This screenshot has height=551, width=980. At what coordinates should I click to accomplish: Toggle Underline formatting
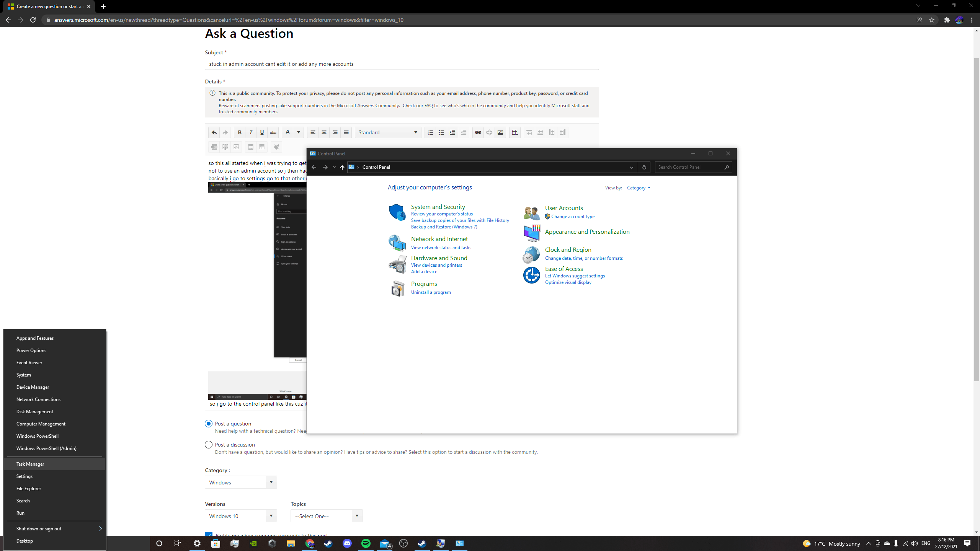(x=262, y=132)
